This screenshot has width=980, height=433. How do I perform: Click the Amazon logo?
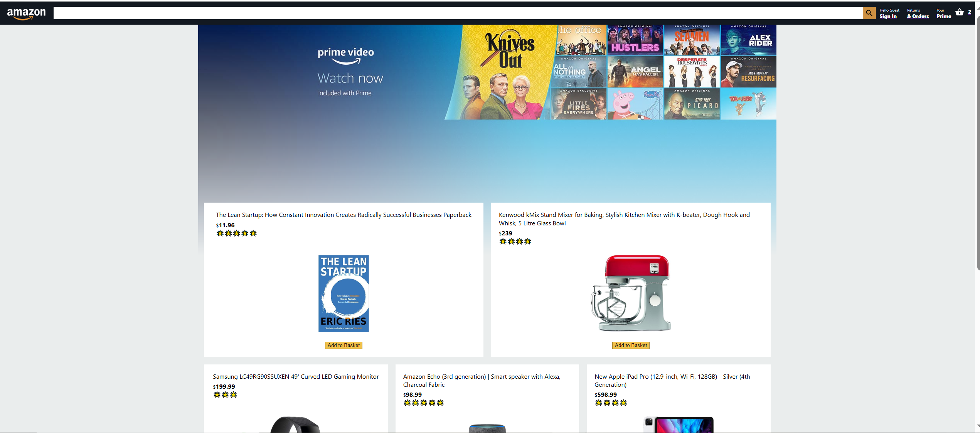click(x=26, y=13)
